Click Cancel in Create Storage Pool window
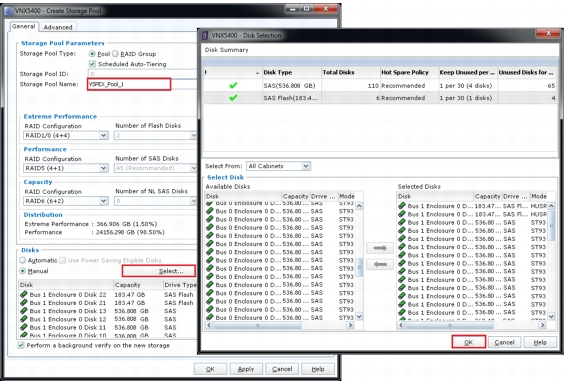 282,369
